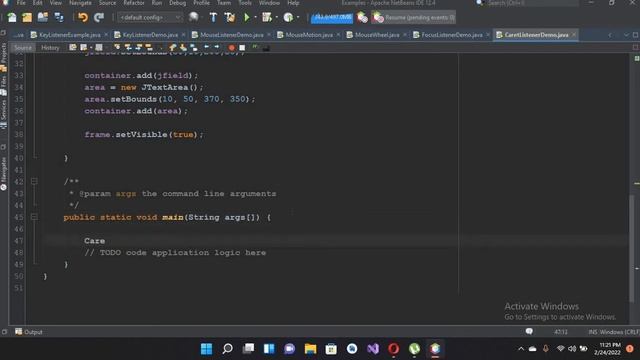The image size is (640, 360).
Task: Click the Save All toolbar icon
Action: pos(59,17)
